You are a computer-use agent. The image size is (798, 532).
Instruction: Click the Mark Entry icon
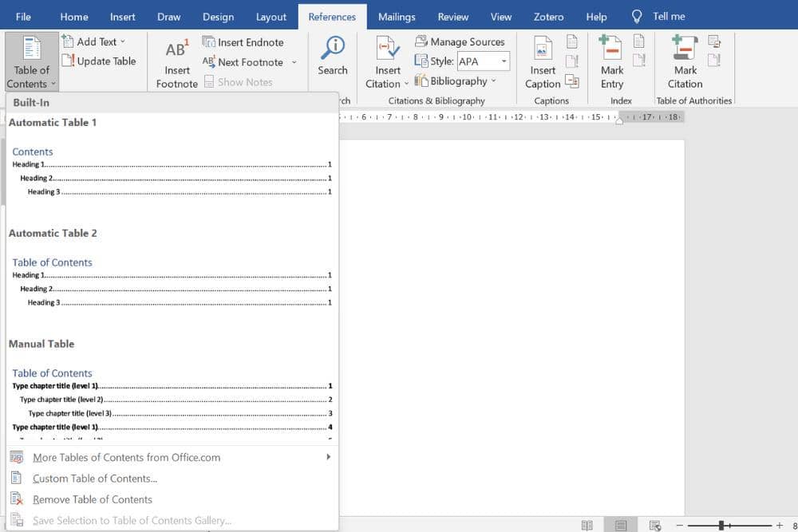tap(612, 49)
